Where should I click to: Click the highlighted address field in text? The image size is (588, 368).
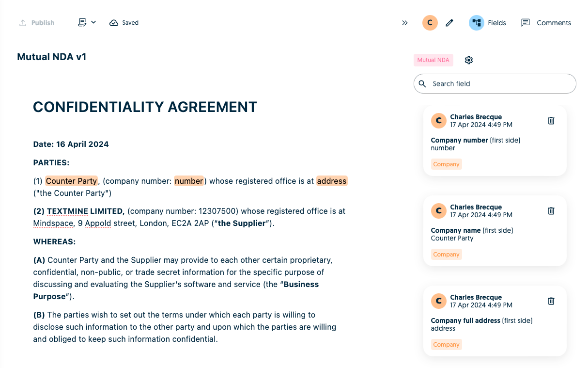click(x=332, y=181)
